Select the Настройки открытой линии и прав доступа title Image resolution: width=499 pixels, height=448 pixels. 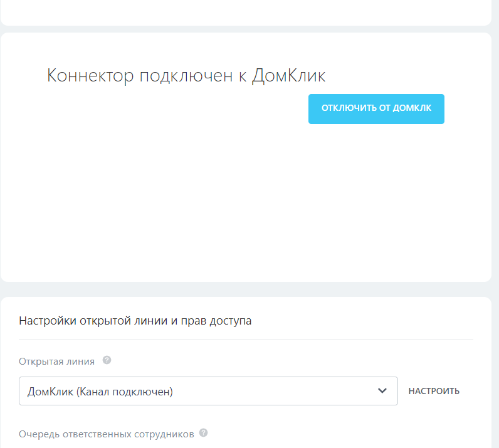click(x=135, y=321)
